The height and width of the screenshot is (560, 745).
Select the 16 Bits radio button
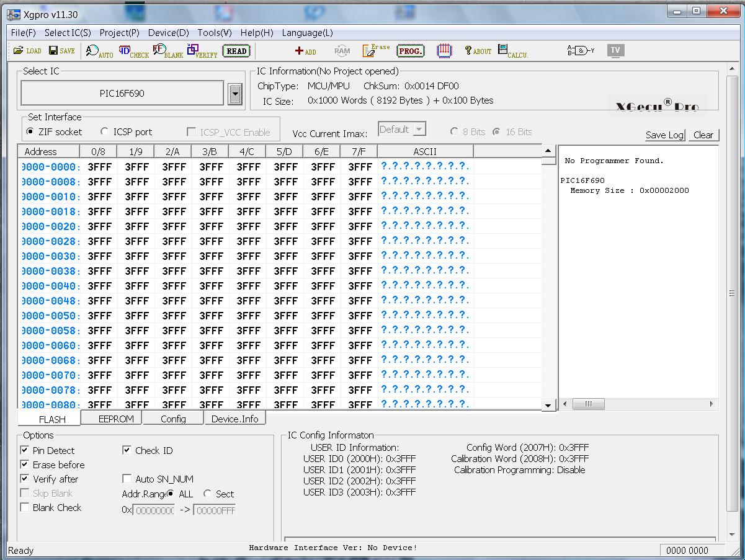click(x=496, y=131)
